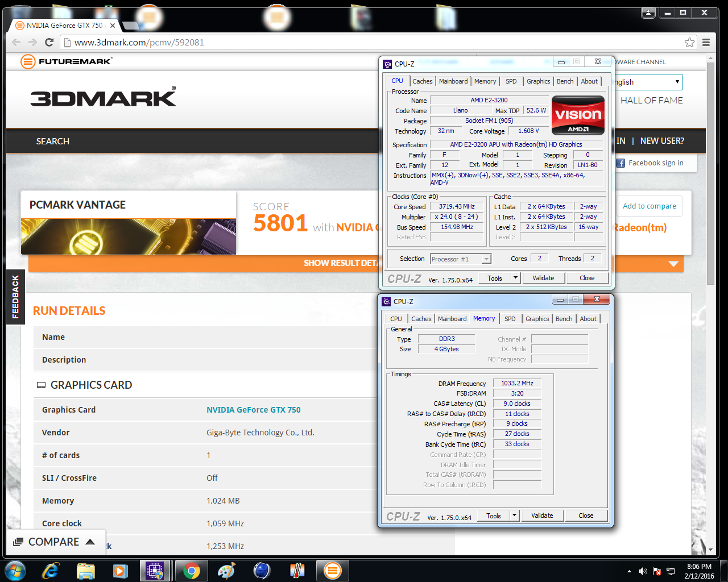Click the page vertical scrollbar

pos(710,174)
